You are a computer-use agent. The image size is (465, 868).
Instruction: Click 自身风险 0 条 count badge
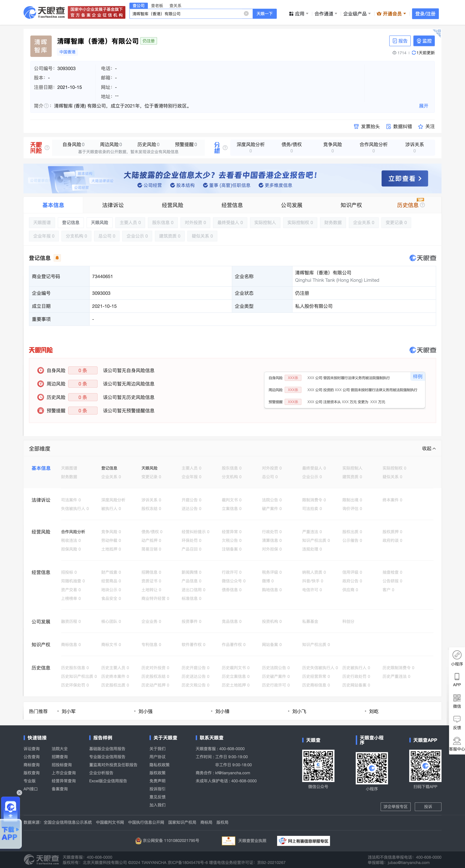tap(83, 370)
